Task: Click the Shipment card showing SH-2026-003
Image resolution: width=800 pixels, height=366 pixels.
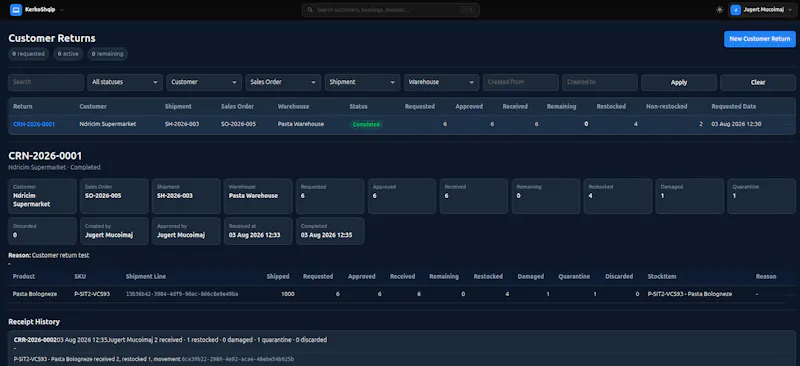Action: (x=186, y=196)
